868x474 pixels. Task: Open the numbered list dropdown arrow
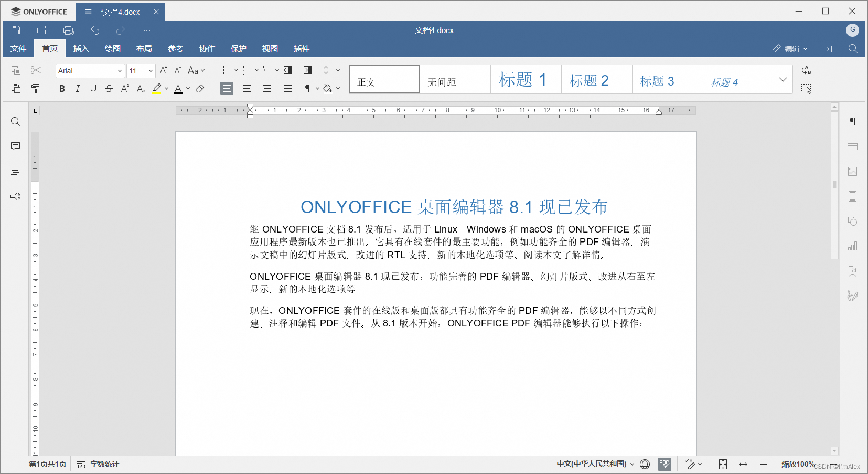click(x=256, y=70)
